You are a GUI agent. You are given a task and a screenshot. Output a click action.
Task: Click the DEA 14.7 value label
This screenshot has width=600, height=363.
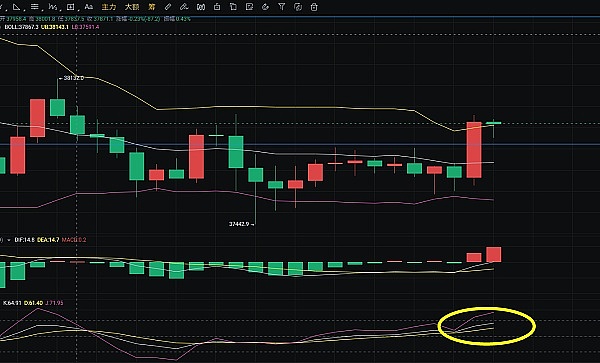point(48,240)
